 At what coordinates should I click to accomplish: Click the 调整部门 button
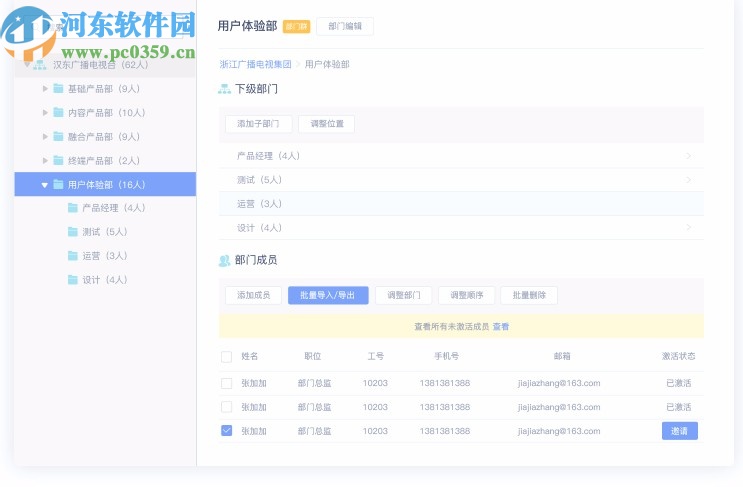click(x=404, y=295)
